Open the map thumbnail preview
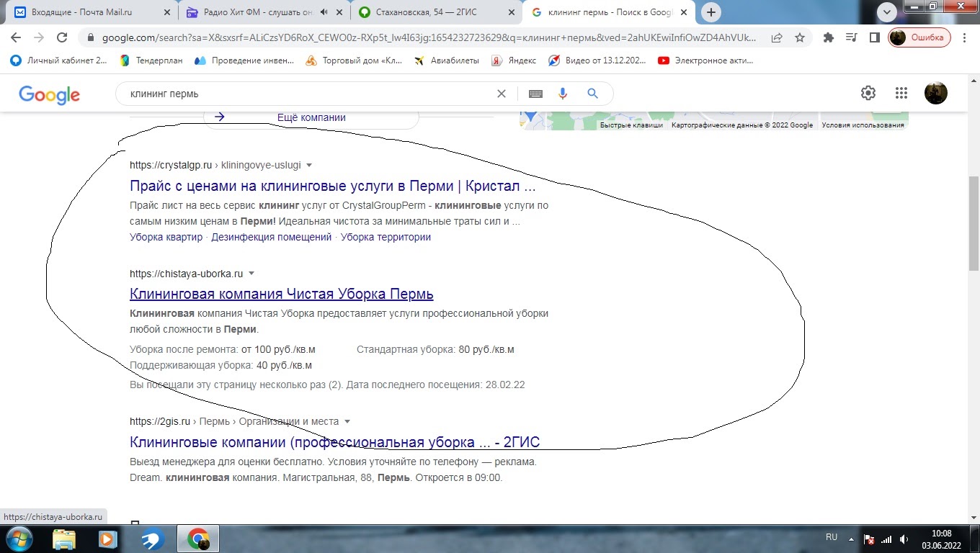Viewport: 980px width, 553px height. (713, 121)
